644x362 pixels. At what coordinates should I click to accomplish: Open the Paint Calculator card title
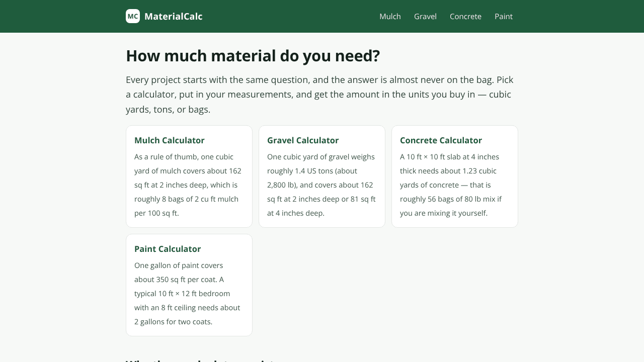168,249
